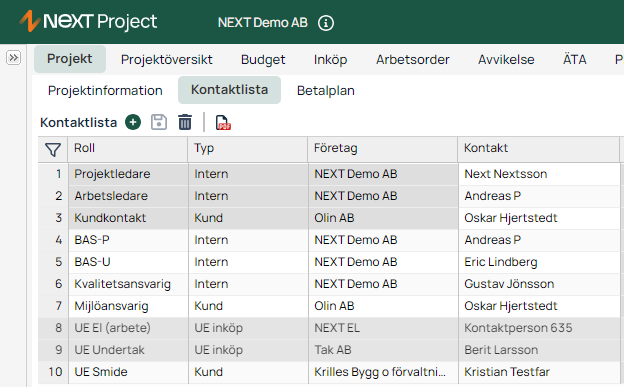Delete using the trash can icon
Viewport: 624px width, 387px height.
(x=185, y=122)
